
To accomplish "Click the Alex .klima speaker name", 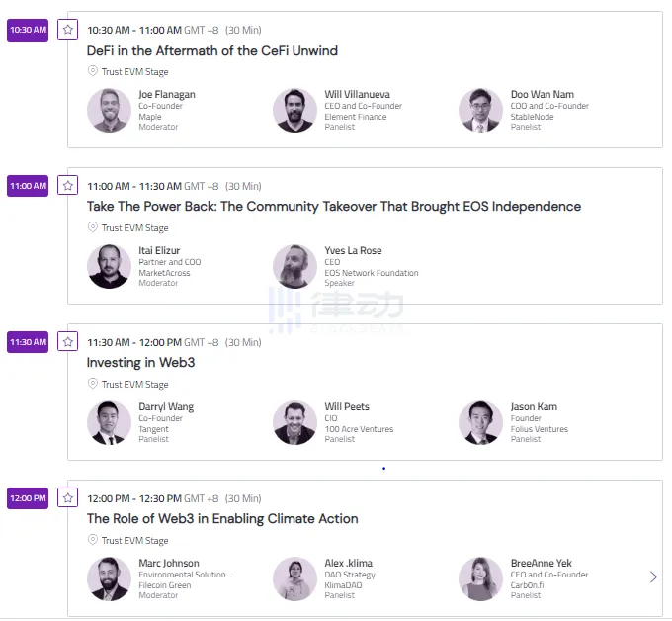I will 348,564.
